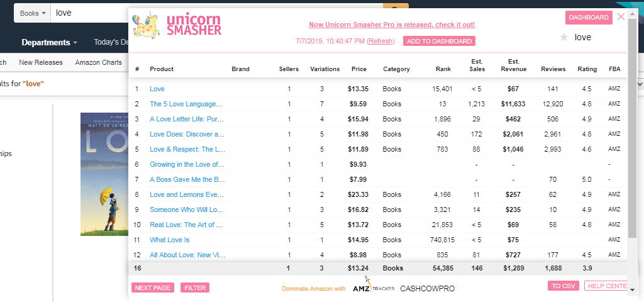
Task: Open the Dashboard
Action: [x=589, y=17]
